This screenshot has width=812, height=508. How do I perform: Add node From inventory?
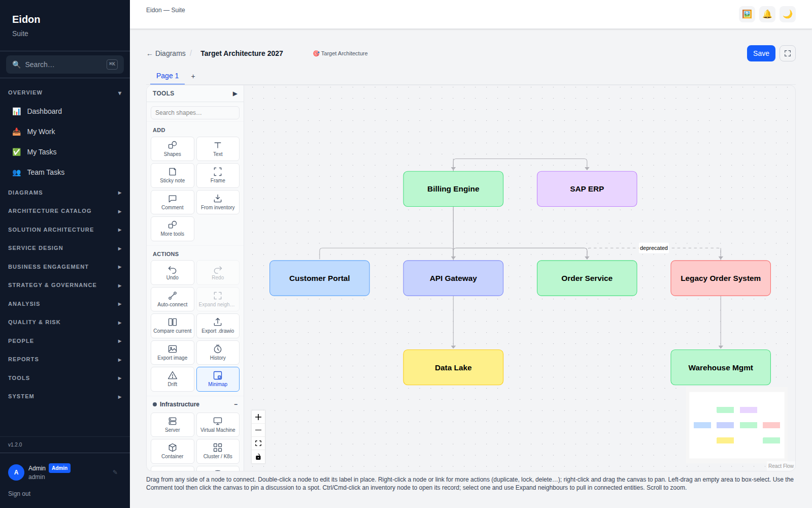pos(218,202)
